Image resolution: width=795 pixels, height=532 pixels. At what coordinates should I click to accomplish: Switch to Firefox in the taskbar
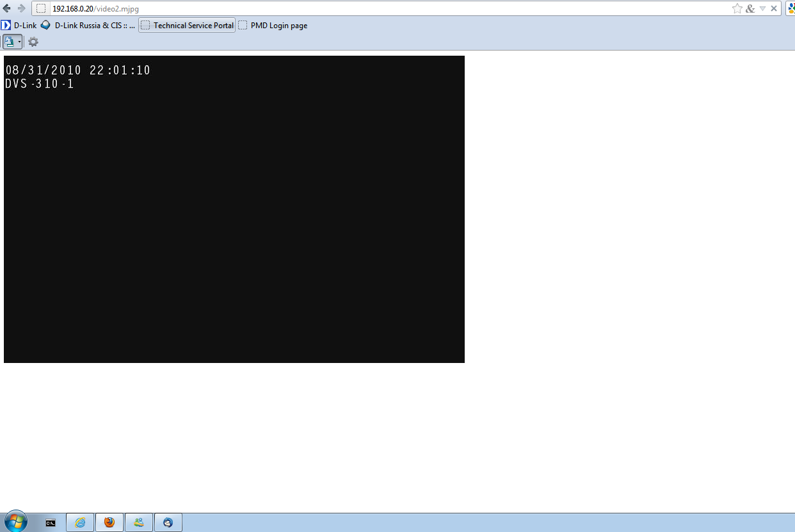click(109, 523)
